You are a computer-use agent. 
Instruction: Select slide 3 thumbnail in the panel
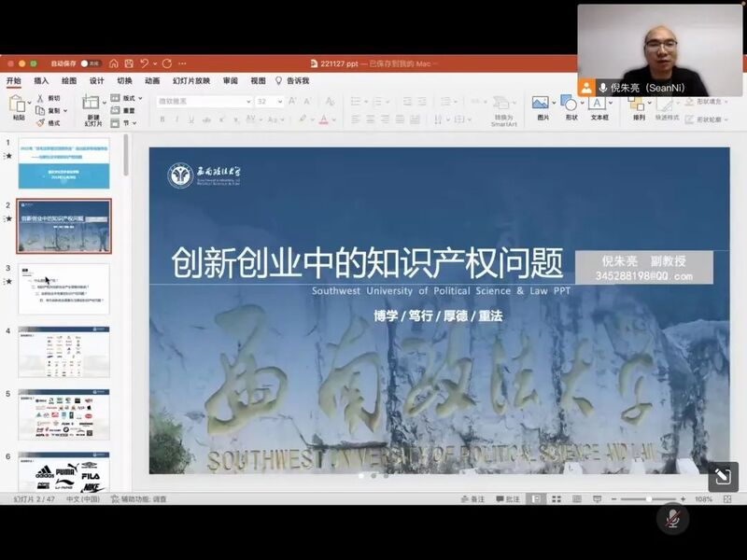pyautogui.click(x=63, y=289)
